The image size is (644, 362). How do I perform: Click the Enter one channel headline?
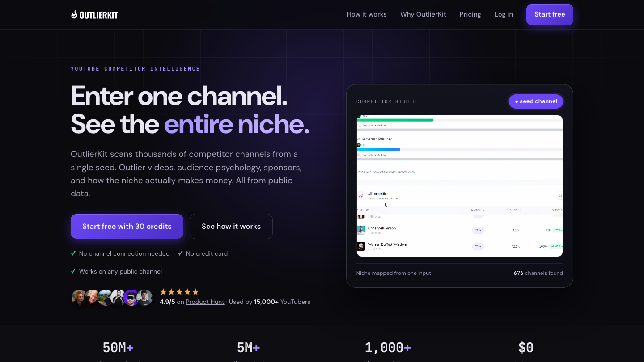(179, 96)
